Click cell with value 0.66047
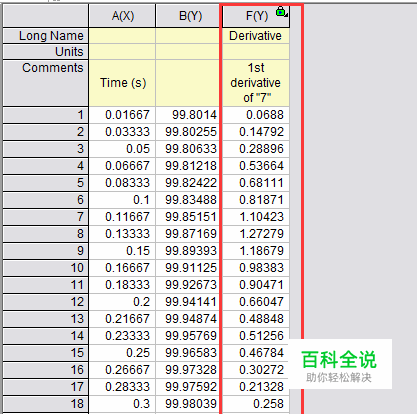The height and width of the screenshot is (414, 417). pyautogui.click(x=256, y=302)
